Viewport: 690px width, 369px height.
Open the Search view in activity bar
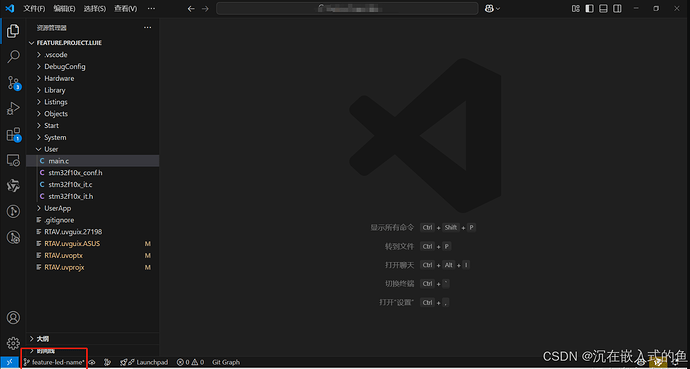13,56
